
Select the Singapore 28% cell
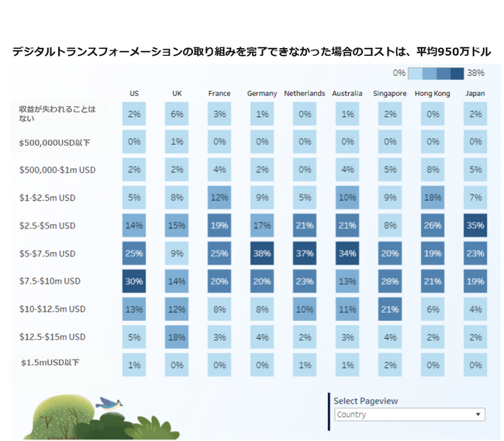coord(390,281)
